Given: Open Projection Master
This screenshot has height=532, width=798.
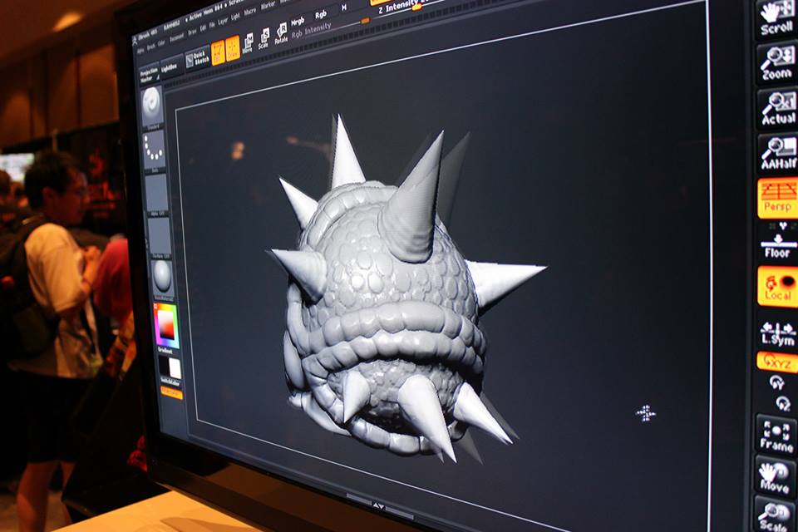Looking at the screenshot, I should 149,74.
